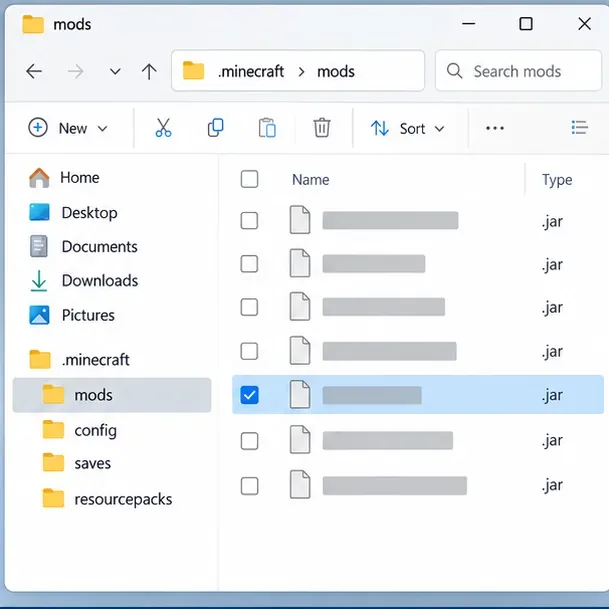The width and height of the screenshot is (609, 609).
Task: Select saves folder in sidebar
Action: coord(77,463)
